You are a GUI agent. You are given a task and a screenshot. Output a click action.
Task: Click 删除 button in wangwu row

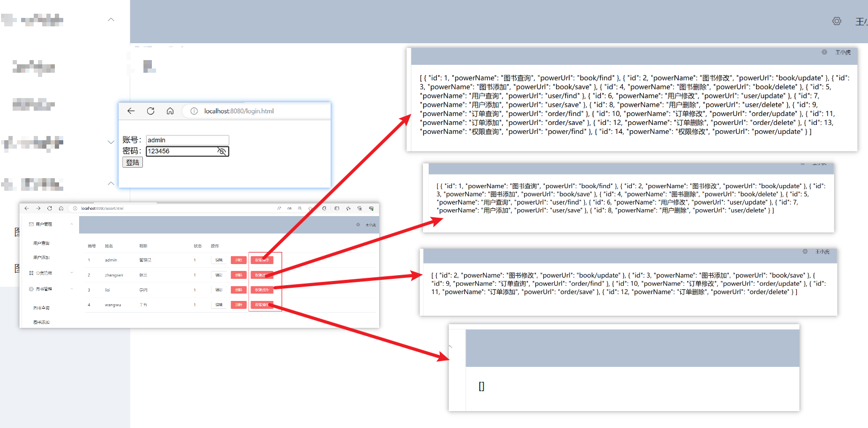coord(238,305)
